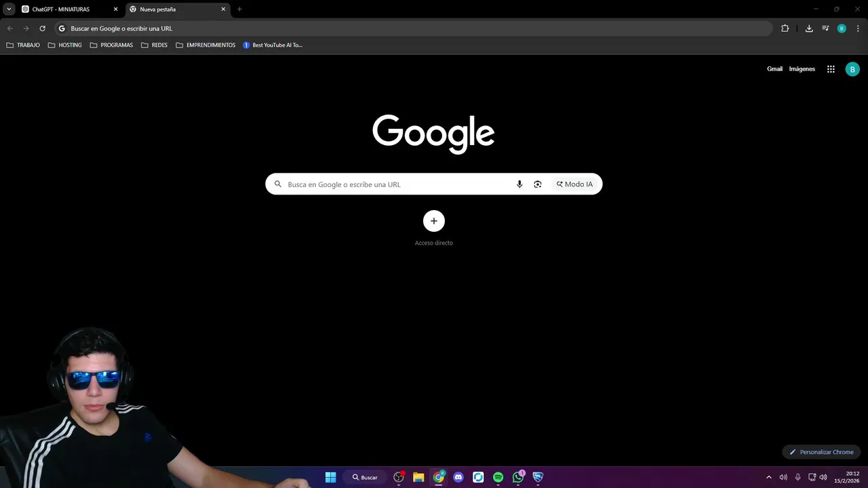Open the Chrome downloads icon
Viewport: 868px width, 488px height.
[809, 28]
